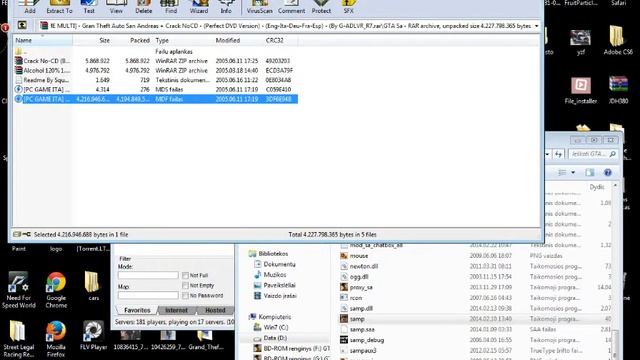Select ogg.dll in Explorer file list
The width and height of the screenshot is (640, 360).
click(x=354, y=277)
